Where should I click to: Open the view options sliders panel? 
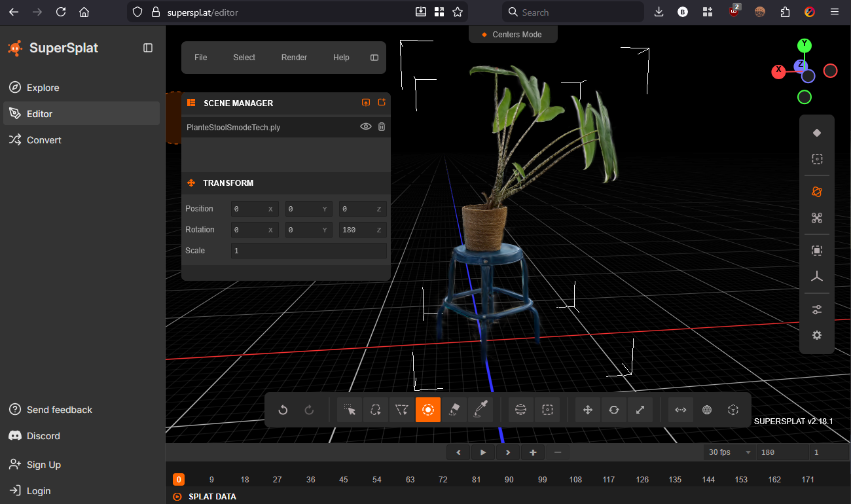click(816, 310)
